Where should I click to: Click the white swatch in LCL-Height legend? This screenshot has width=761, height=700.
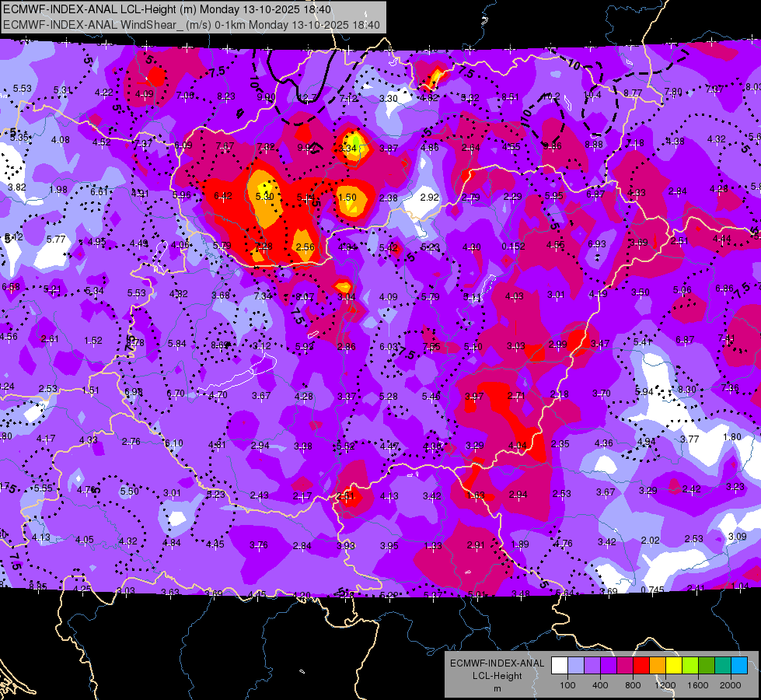click(560, 666)
